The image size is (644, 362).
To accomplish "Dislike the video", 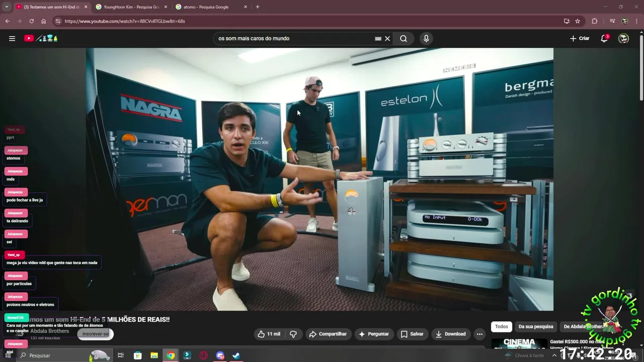I will tap(293, 334).
